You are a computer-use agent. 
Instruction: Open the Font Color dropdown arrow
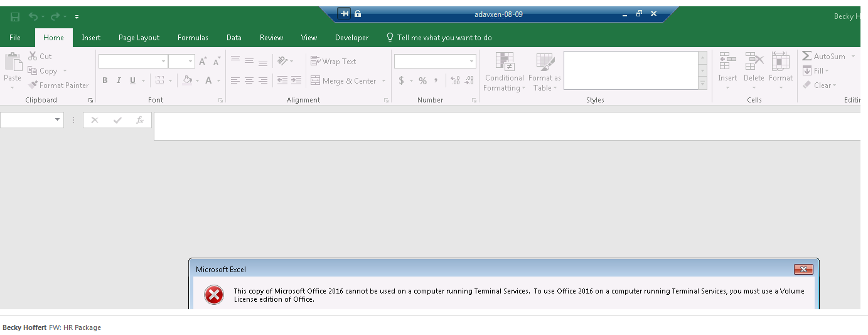(218, 80)
